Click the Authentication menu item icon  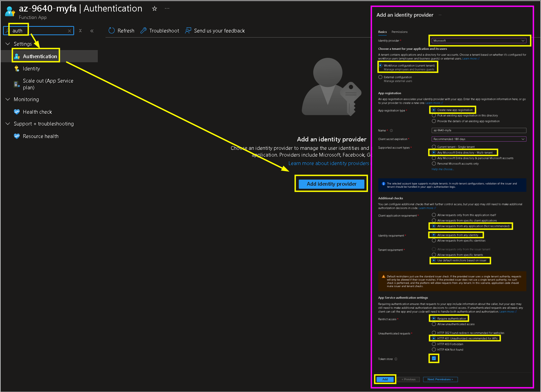coord(17,56)
